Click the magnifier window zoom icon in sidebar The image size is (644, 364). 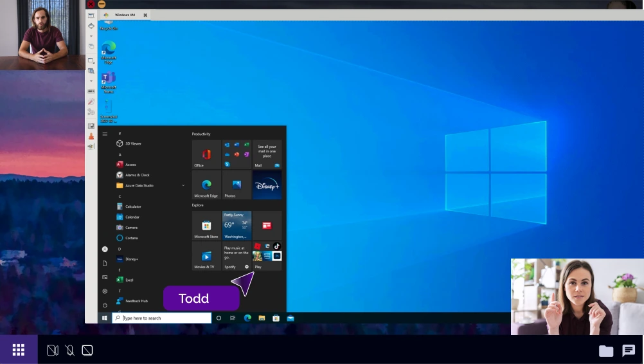point(91,71)
